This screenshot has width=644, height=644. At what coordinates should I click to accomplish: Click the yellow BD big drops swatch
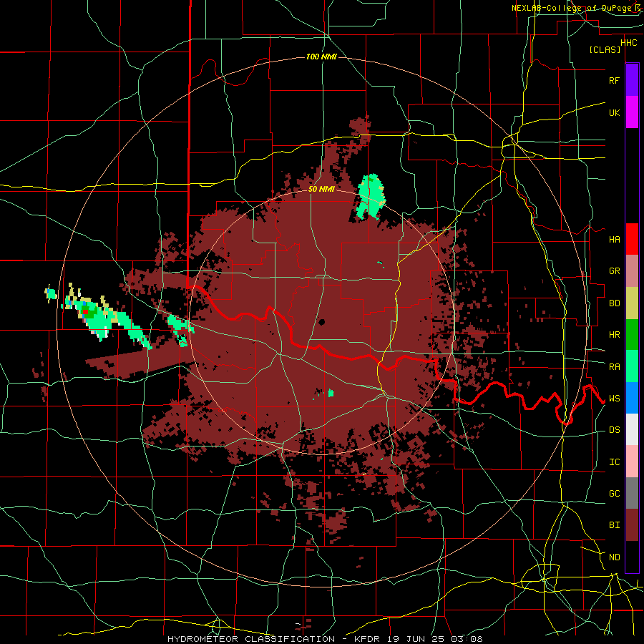632,303
